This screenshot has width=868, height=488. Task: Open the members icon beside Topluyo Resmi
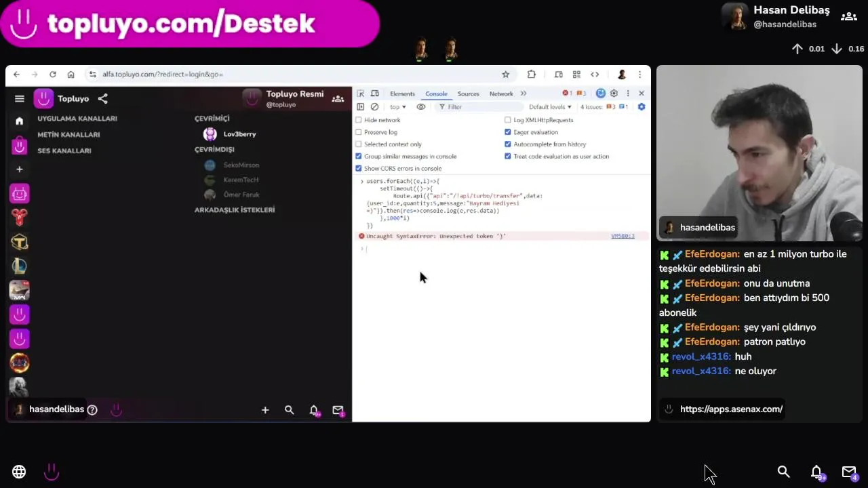pyautogui.click(x=337, y=99)
